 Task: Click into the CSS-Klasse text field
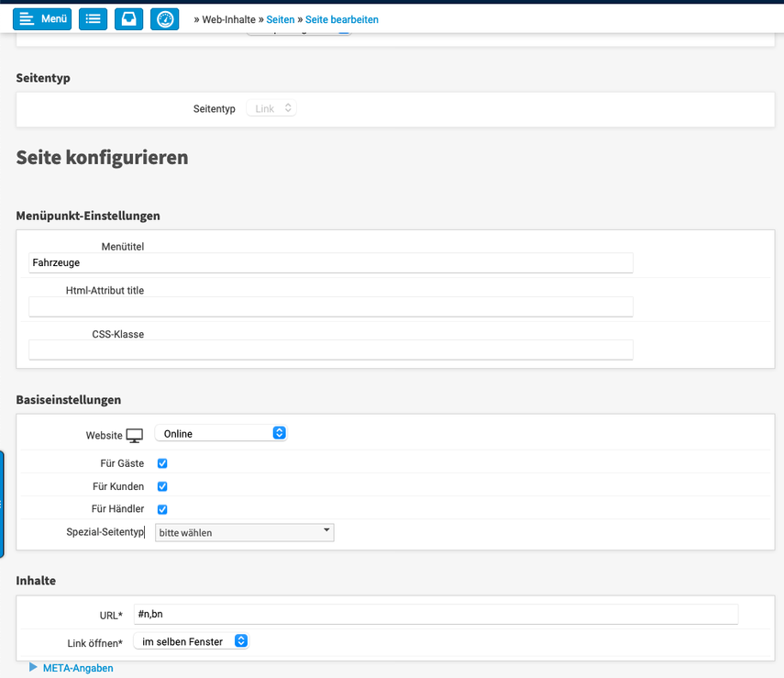coord(330,350)
